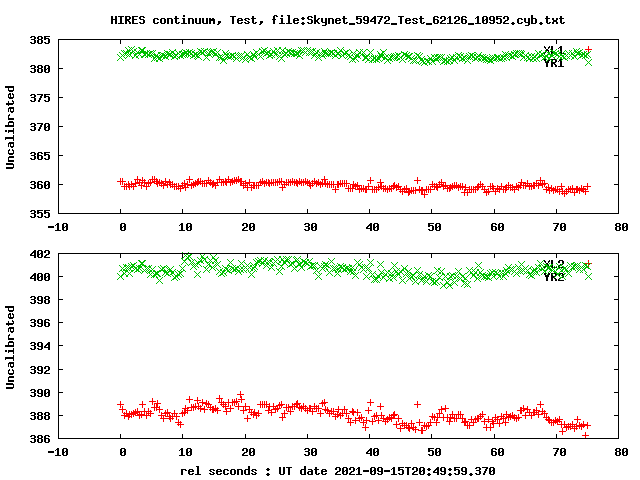Click the 365 tick label on top y-axis

coord(40,156)
